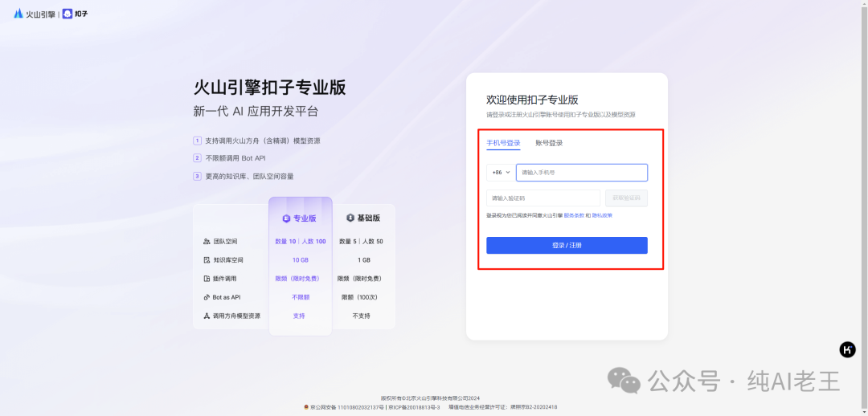Click the 知识库空间 row label
The height and width of the screenshot is (416, 868).
tap(228, 260)
